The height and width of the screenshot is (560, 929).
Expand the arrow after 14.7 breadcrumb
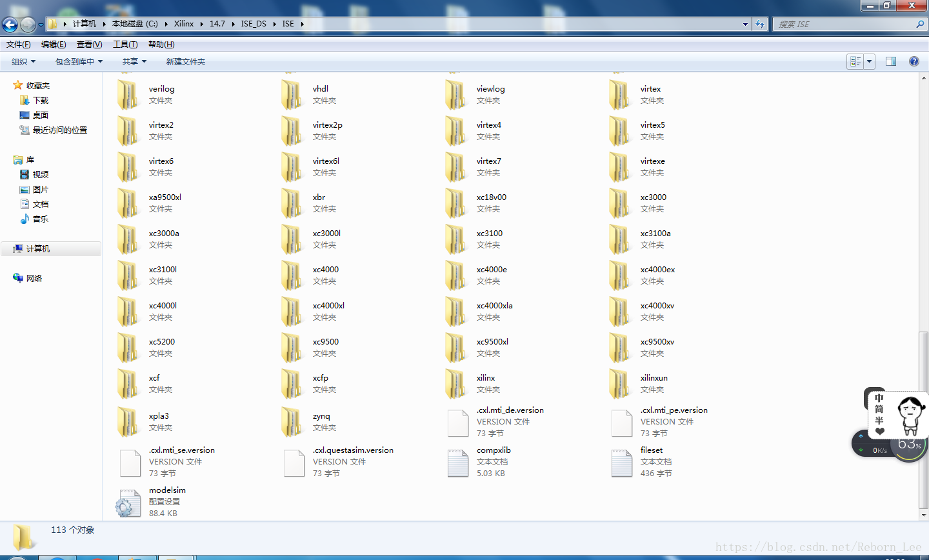point(233,24)
